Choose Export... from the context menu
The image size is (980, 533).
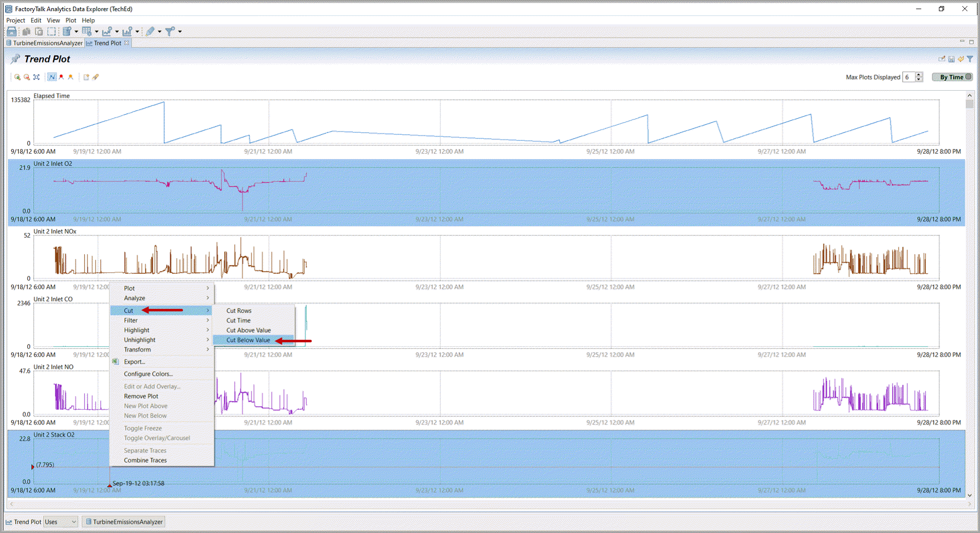[x=134, y=362]
